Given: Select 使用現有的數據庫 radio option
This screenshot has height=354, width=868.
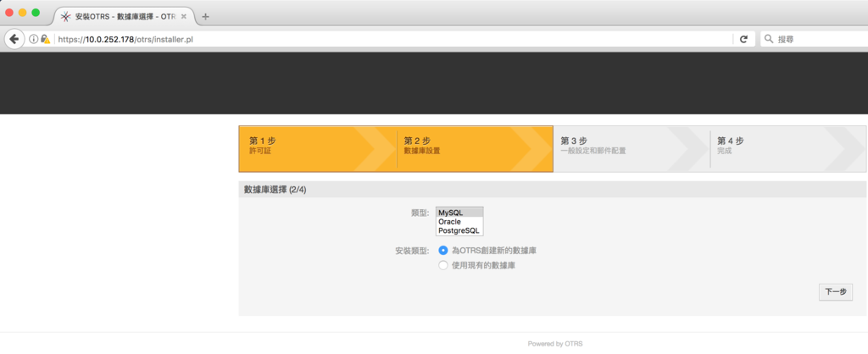Looking at the screenshot, I should coord(442,266).
